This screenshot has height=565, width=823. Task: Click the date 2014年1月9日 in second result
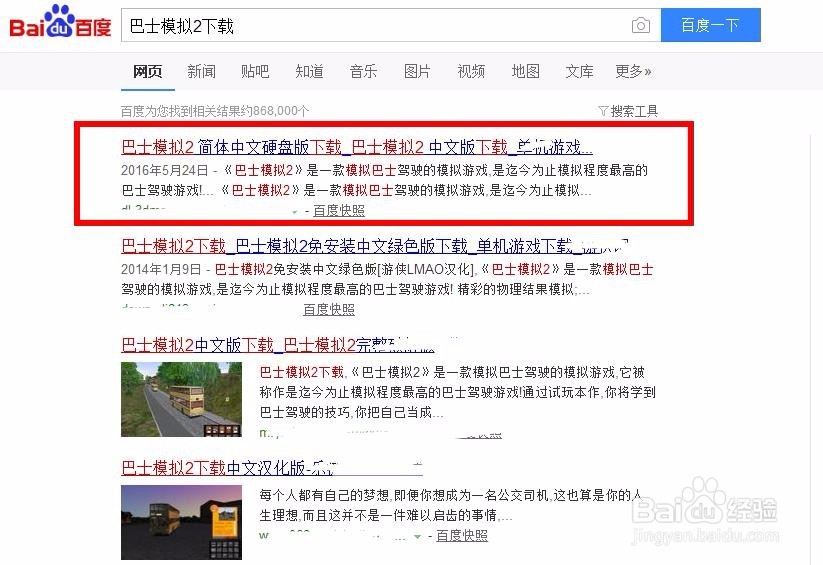pyautogui.click(x=161, y=269)
